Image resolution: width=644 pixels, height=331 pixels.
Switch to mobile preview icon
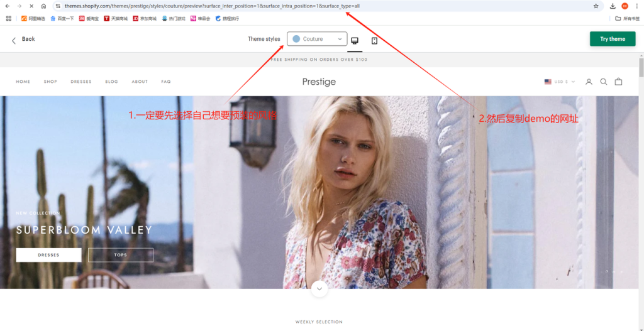point(374,40)
